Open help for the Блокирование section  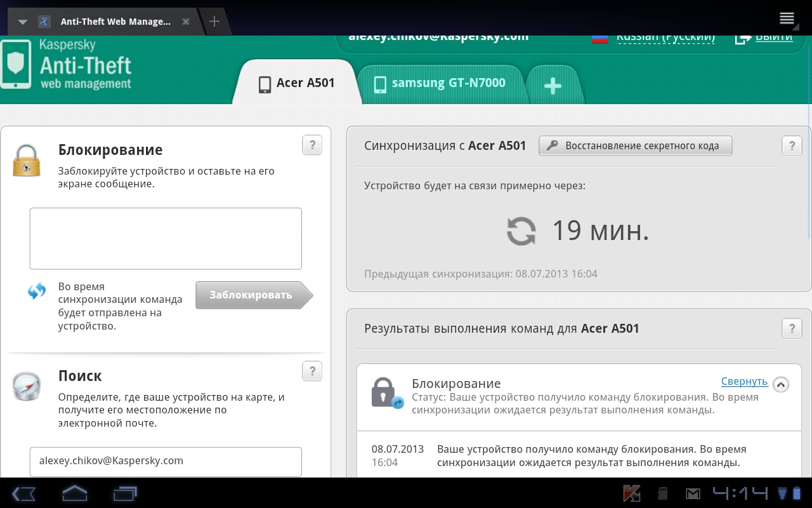point(311,145)
